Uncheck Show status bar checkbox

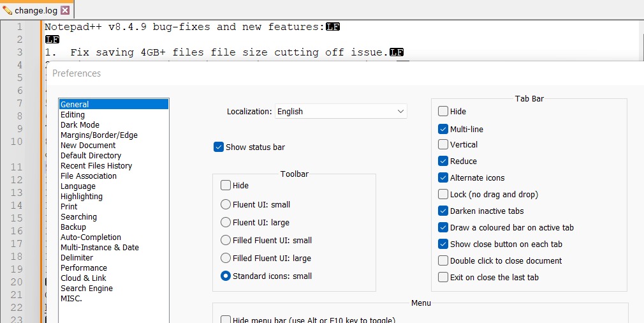pyautogui.click(x=219, y=147)
